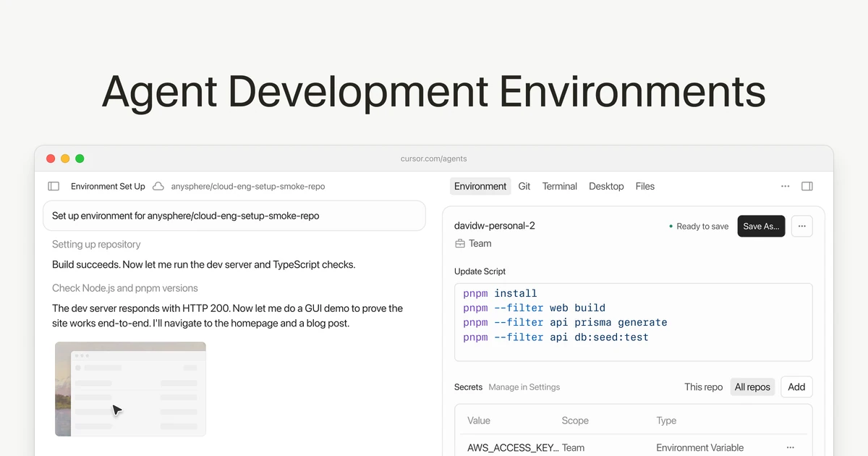Viewport: 868px width, 456px height.
Task: Click the Type column header
Action: click(666, 421)
